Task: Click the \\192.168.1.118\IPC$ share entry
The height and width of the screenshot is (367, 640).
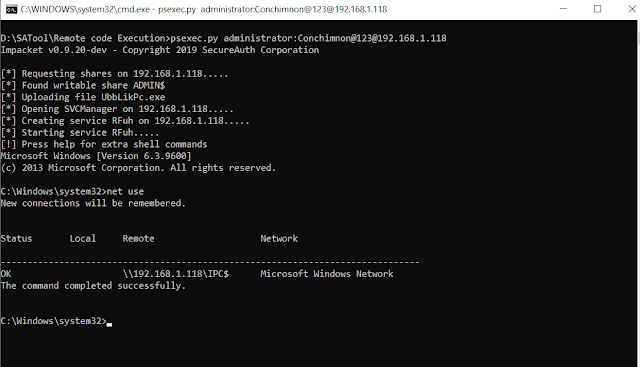Action: click(176, 274)
